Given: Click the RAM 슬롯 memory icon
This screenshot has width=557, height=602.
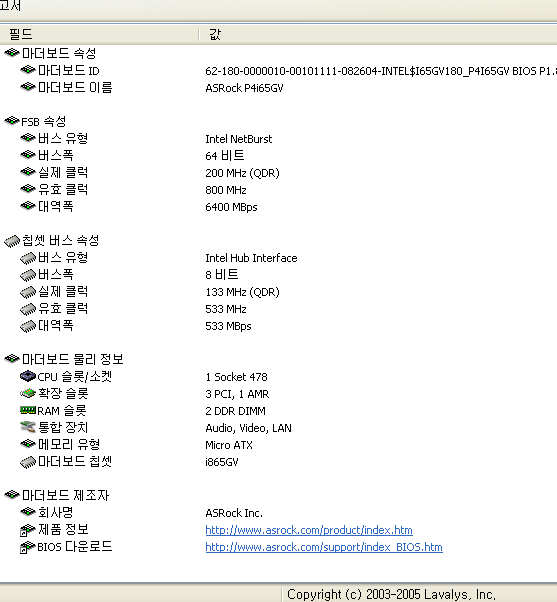Looking at the screenshot, I should point(28,410).
